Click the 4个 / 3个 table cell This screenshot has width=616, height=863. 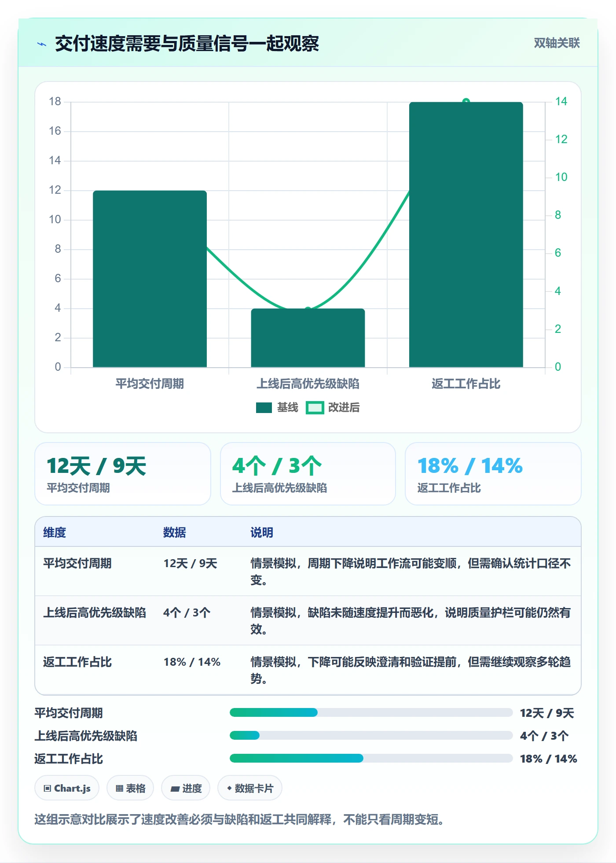point(187,612)
